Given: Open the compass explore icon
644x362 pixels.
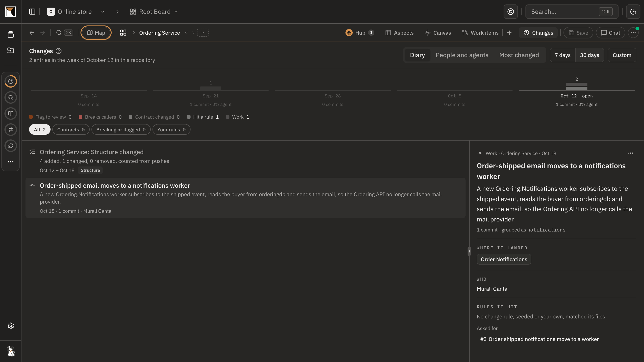Looking at the screenshot, I should tap(11, 81).
